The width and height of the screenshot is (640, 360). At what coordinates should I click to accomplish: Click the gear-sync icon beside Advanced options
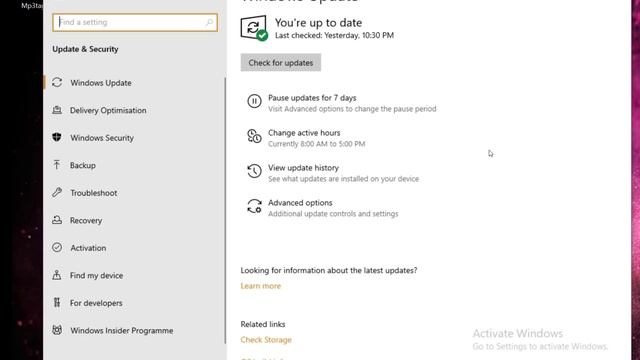coord(254,206)
